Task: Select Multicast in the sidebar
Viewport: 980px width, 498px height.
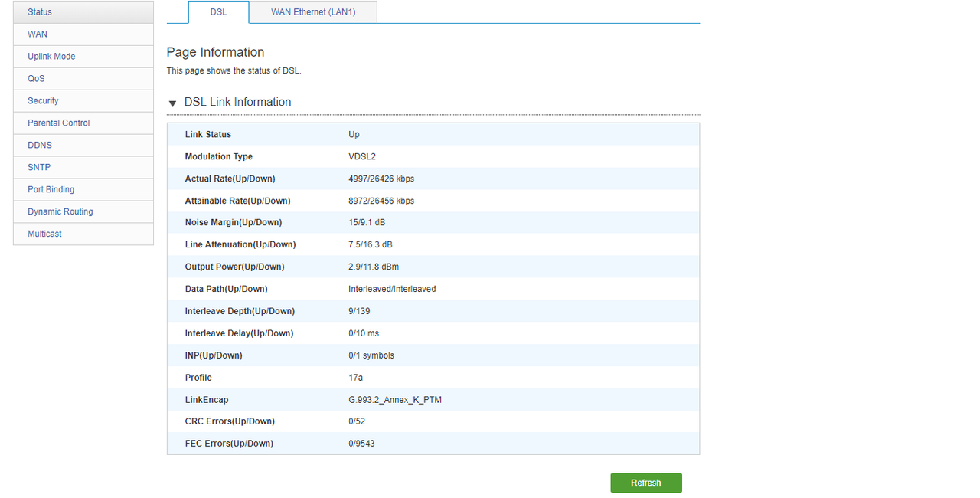Action: (x=44, y=234)
